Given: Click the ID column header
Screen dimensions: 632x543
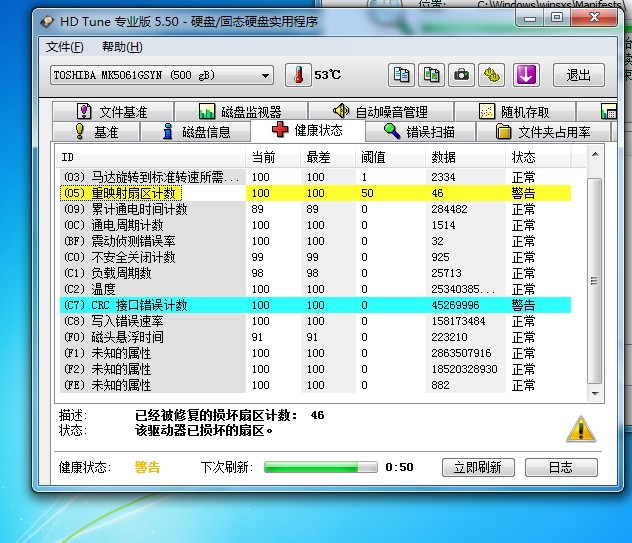Looking at the screenshot, I should pos(151,157).
